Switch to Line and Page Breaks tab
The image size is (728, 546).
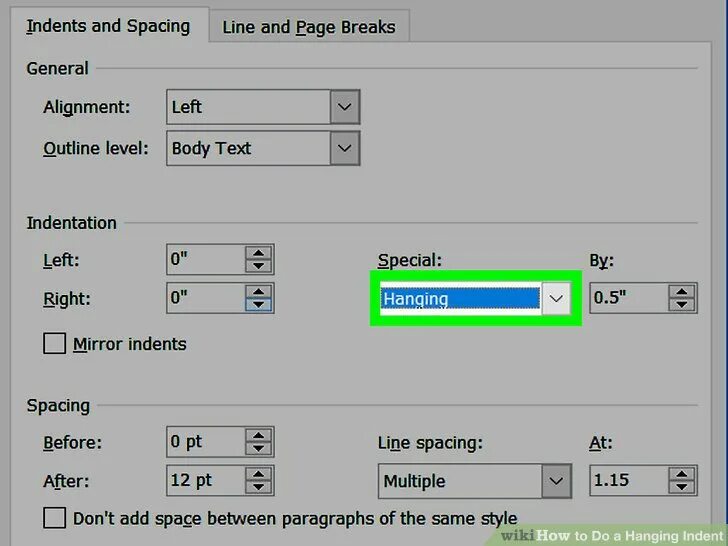[x=308, y=27]
